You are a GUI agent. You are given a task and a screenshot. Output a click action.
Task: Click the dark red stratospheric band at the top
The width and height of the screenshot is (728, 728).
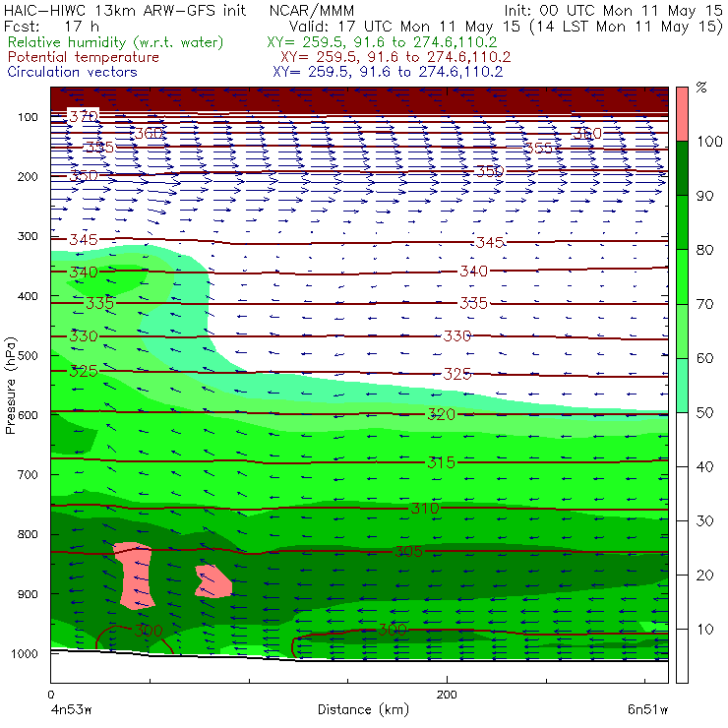(x=359, y=98)
